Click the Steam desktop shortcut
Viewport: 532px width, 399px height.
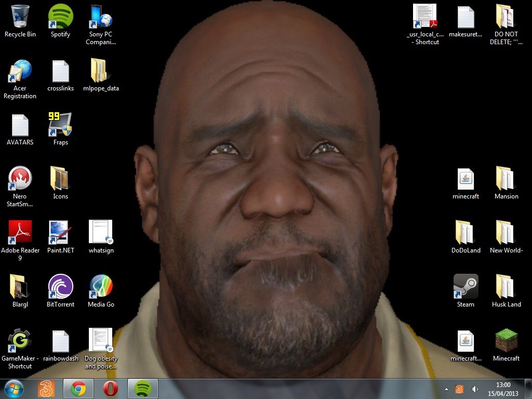[465, 291]
